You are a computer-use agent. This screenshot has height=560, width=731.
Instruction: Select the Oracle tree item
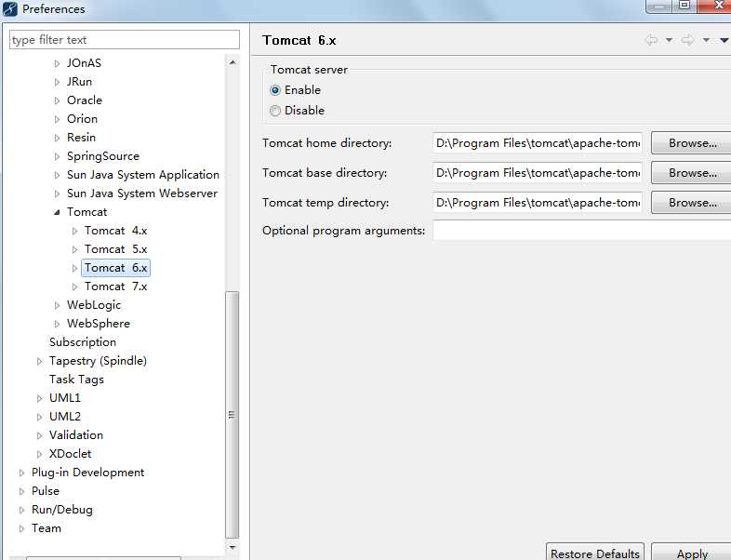(x=85, y=100)
